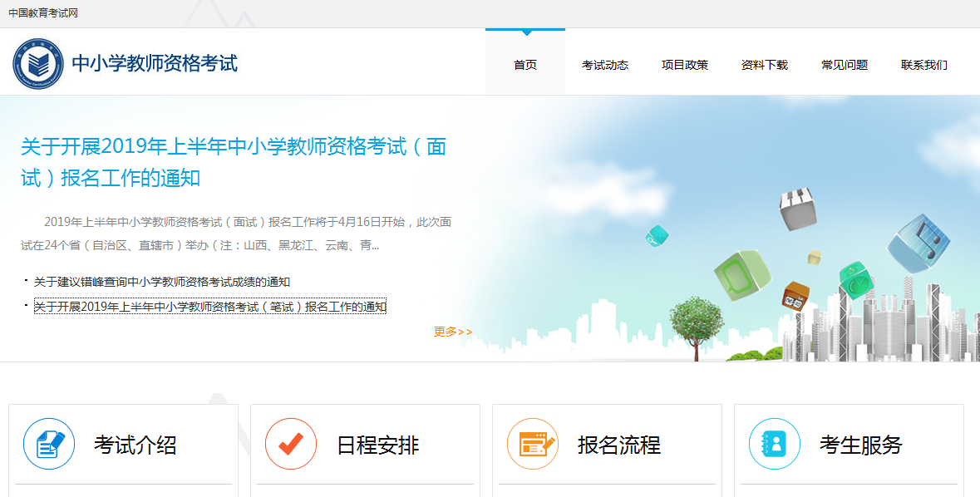Switch to the 首页 tab
Screen dimensions: 980x497
[x=524, y=65]
